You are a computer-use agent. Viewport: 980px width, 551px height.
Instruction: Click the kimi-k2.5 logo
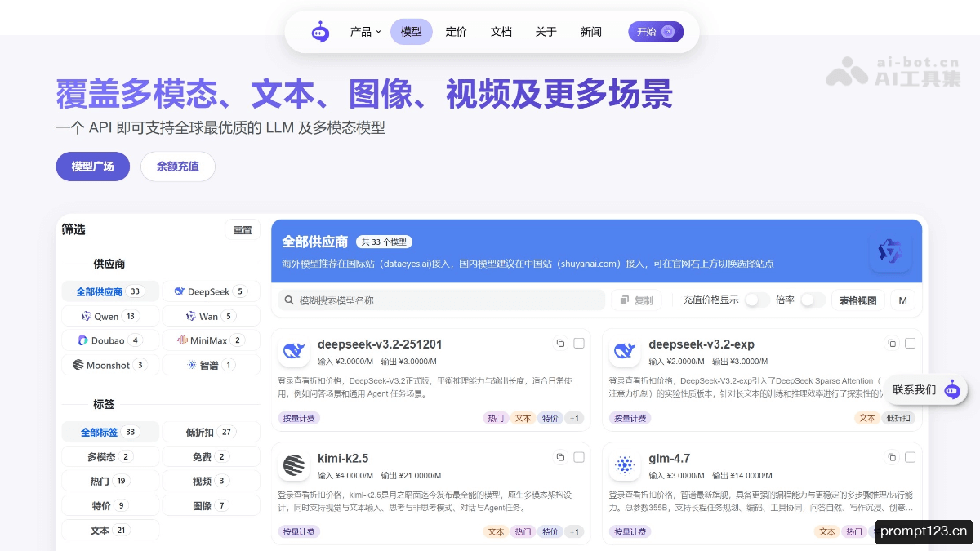coord(293,466)
